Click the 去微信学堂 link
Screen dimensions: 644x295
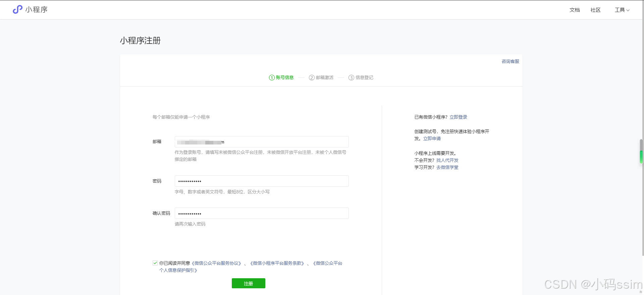coord(447,167)
